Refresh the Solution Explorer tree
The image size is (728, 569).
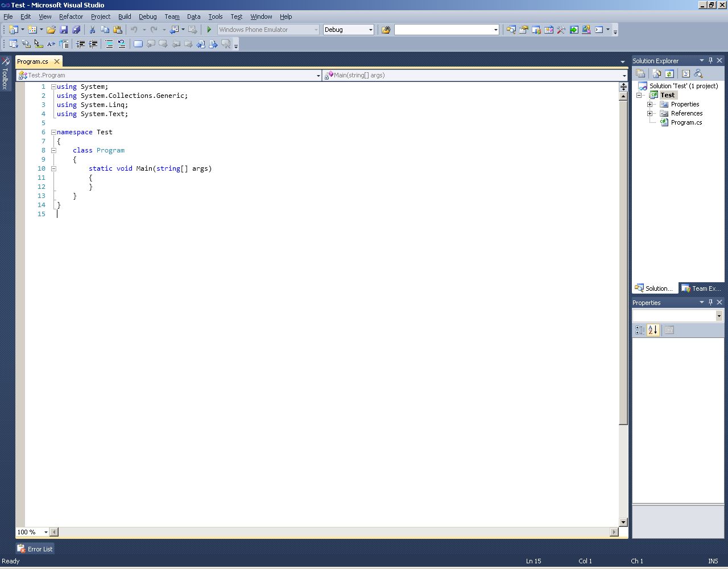[669, 73]
